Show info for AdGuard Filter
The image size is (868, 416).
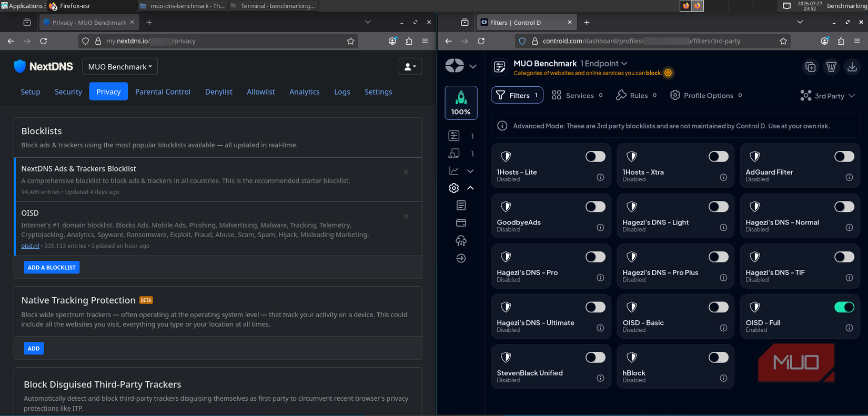click(849, 177)
